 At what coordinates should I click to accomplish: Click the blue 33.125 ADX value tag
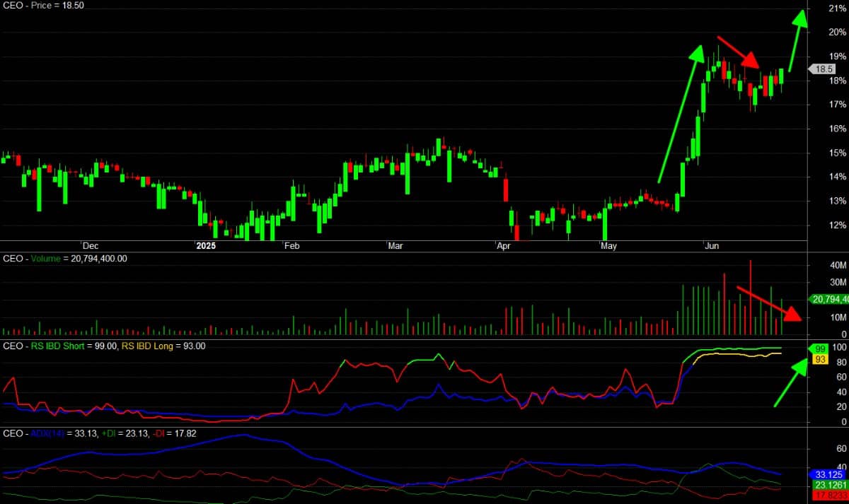coord(824,474)
